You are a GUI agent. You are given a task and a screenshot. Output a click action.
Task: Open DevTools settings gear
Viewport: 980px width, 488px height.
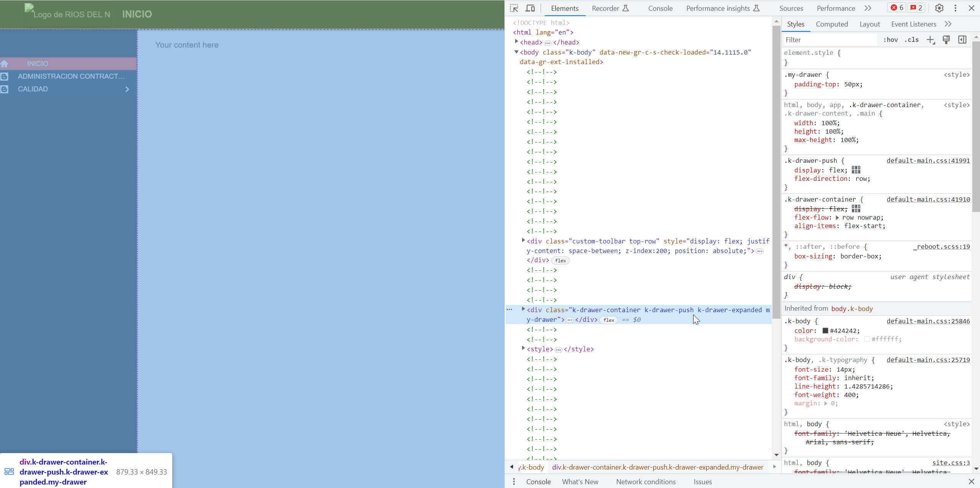point(939,8)
